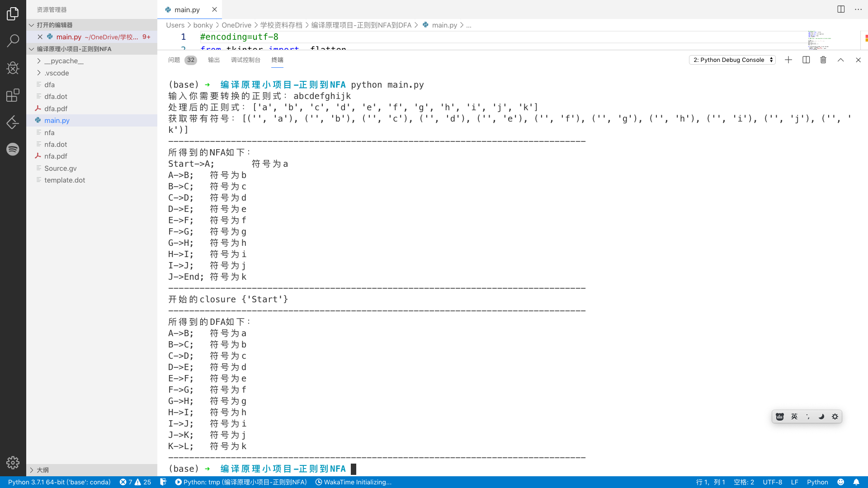Screen dimensions: 868x488
Task: Click UTF-8 encoding in the status bar
Action: (x=773, y=482)
